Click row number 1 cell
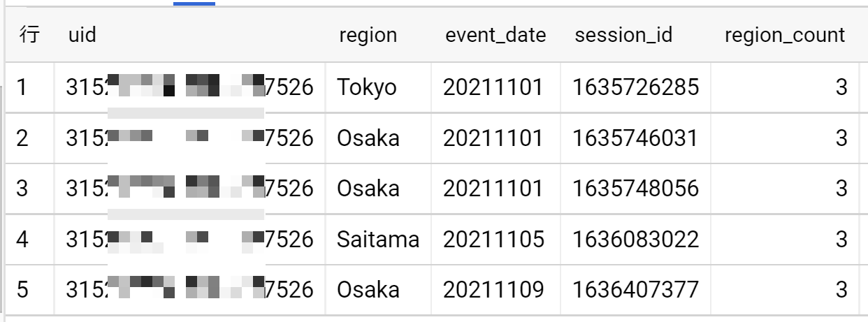This screenshot has height=322, width=868. point(22,87)
